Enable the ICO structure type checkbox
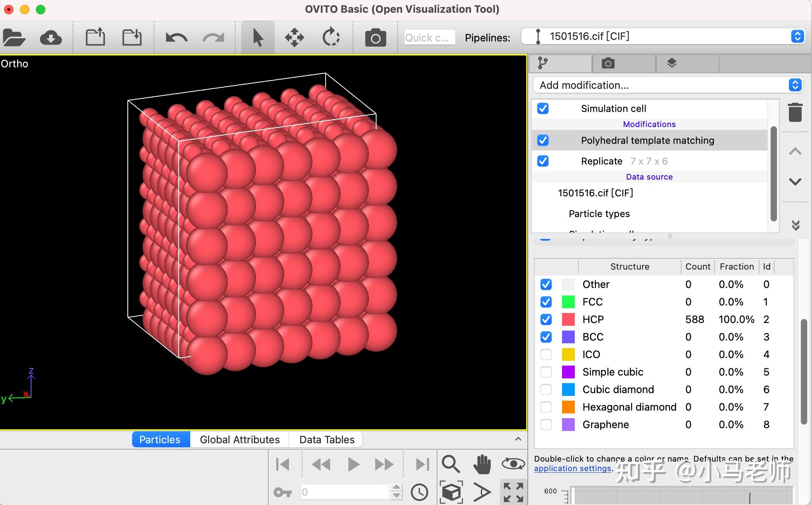 [x=546, y=354]
